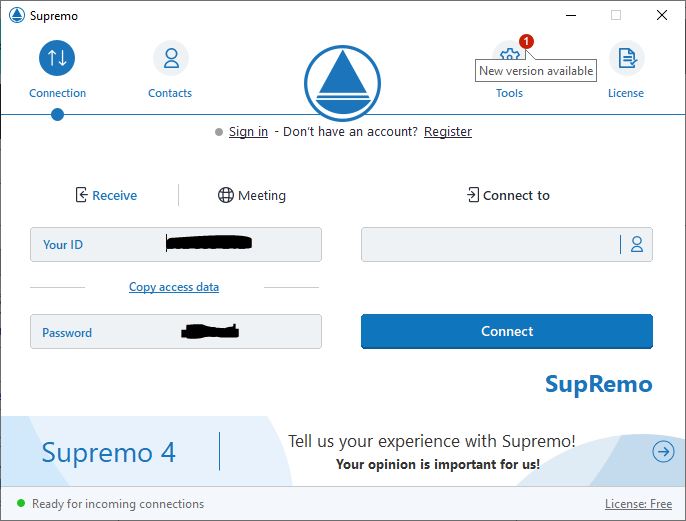The width and height of the screenshot is (686, 521).
Task: Click the blue Connect button
Action: 507,331
